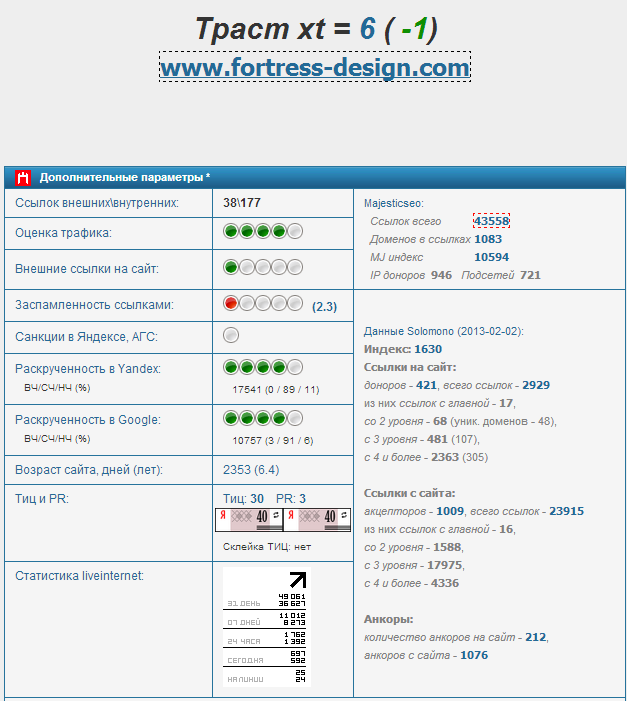Click the traffic rating green dots indicator
This screenshot has height=701, width=627.
tap(263, 232)
